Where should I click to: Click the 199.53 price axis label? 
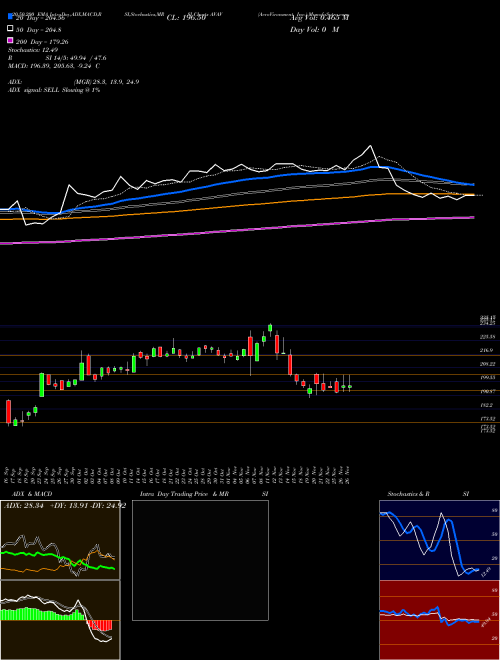[489, 378]
